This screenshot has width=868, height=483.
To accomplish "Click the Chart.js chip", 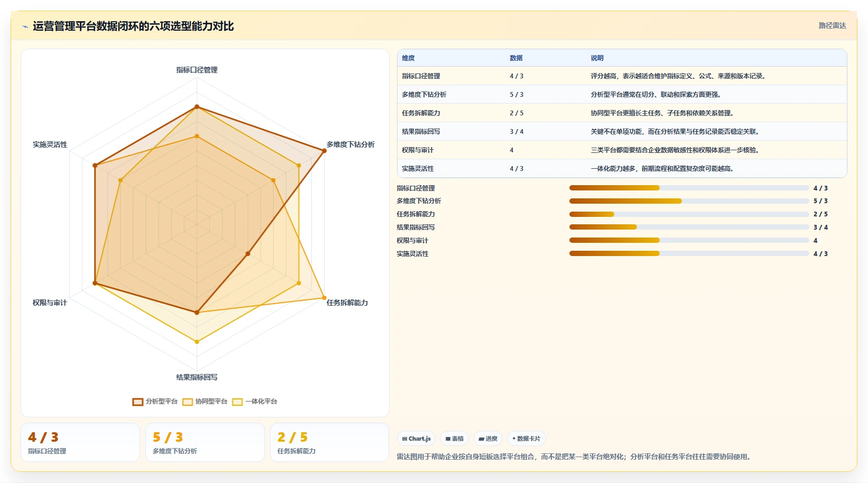I will point(417,439).
